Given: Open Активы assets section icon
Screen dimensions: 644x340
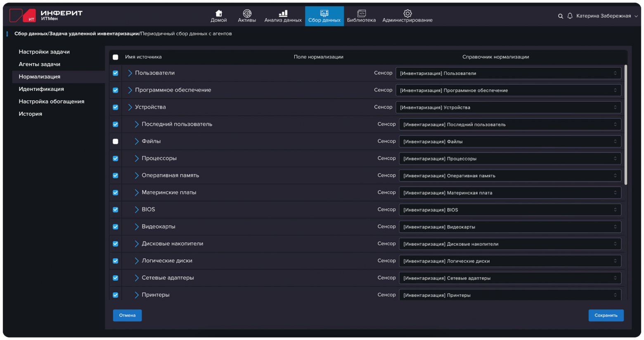Looking at the screenshot, I should tap(247, 13).
